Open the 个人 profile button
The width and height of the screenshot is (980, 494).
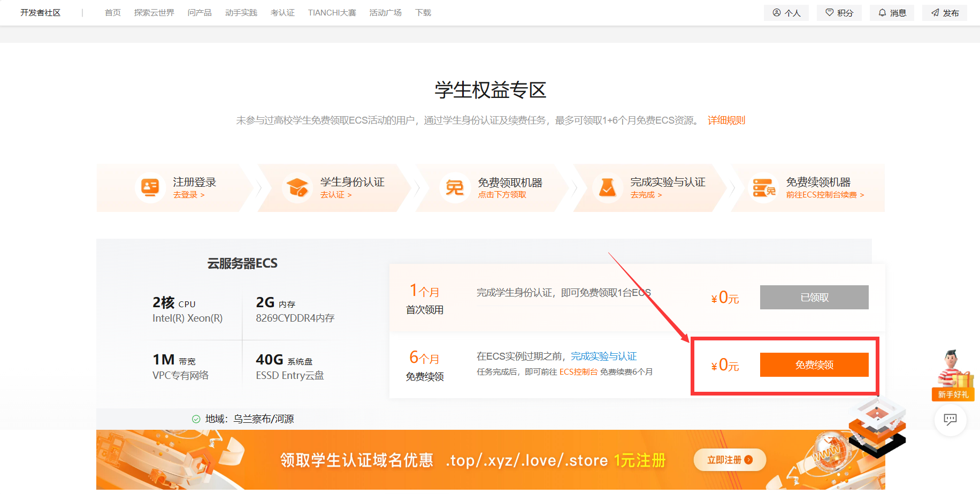point(786,13)
